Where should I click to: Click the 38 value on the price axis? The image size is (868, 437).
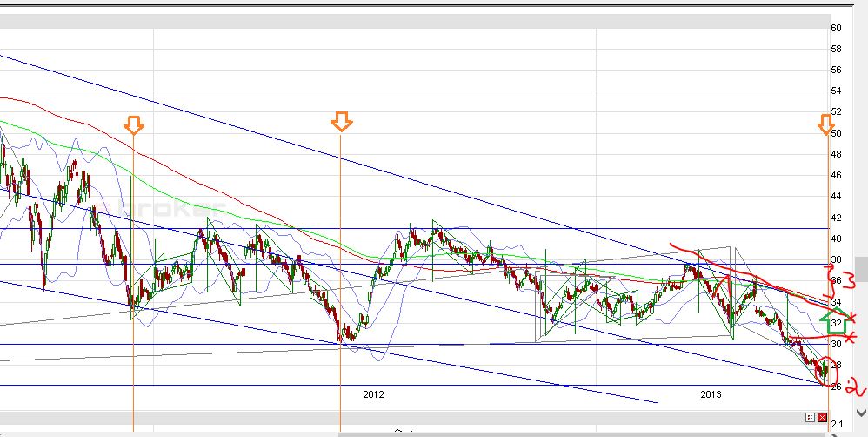point(836,260)
